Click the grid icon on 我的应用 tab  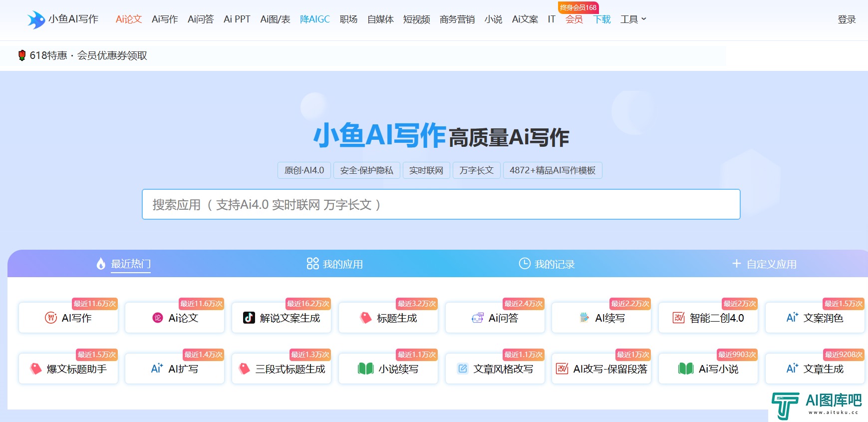[312, 264]
